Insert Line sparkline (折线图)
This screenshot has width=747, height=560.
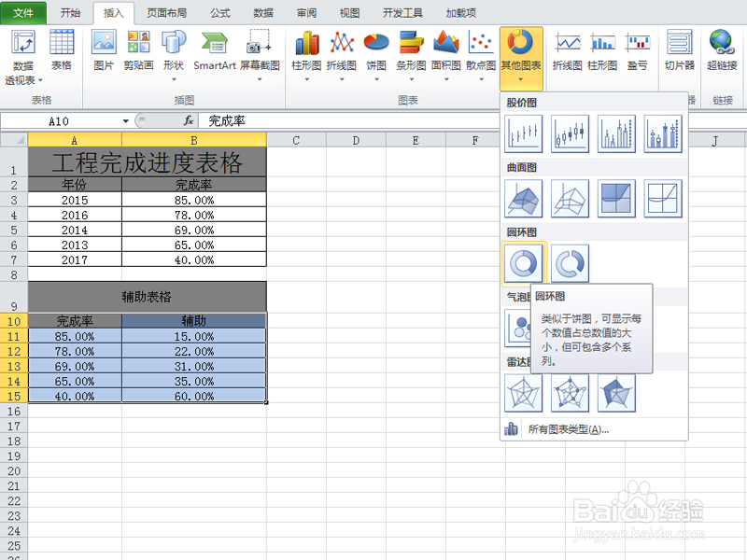567,50
